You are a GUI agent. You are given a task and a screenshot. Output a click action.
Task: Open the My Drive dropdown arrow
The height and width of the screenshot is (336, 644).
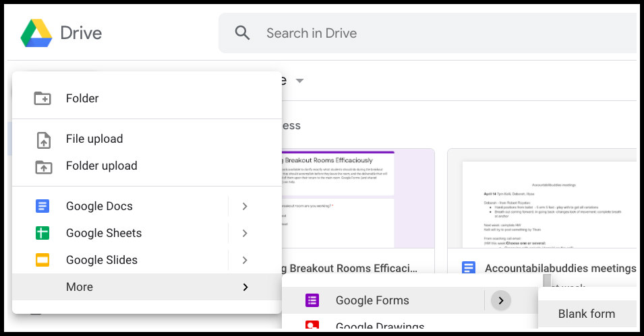coord(299,81)
